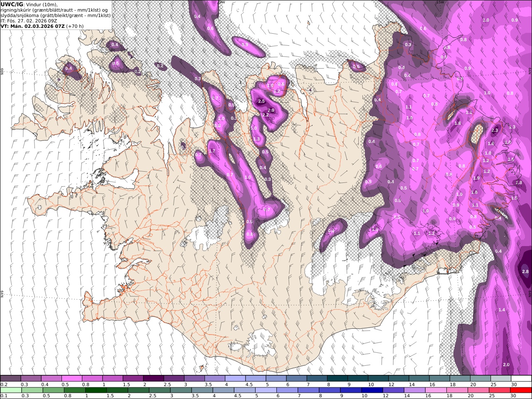
Task: Pick the bright magenta swatch at 0.5, upper legend
Action: tap(72, 378)
